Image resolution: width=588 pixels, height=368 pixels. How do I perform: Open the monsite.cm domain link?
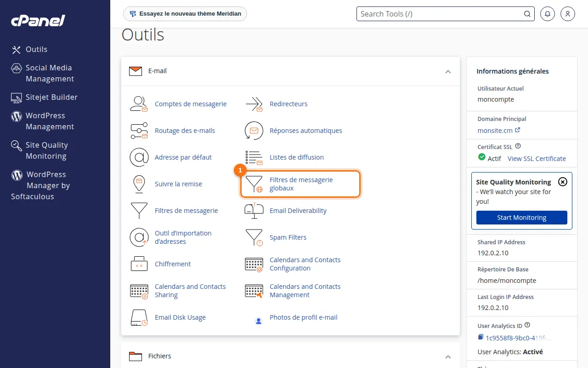(x=498, y=131)
